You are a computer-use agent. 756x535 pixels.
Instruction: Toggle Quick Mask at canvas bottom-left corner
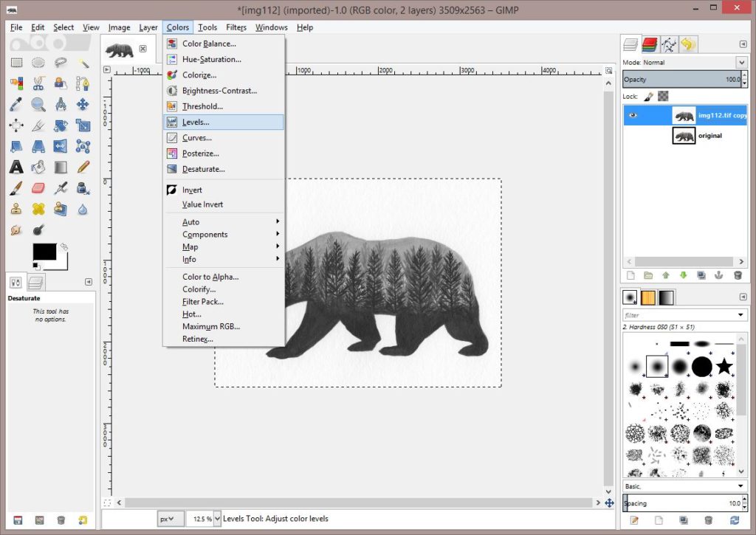(107, 503)
